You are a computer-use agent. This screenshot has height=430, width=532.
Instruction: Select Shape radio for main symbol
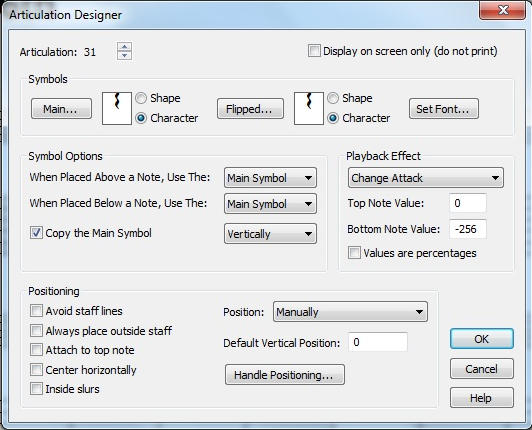click(141, 98)
